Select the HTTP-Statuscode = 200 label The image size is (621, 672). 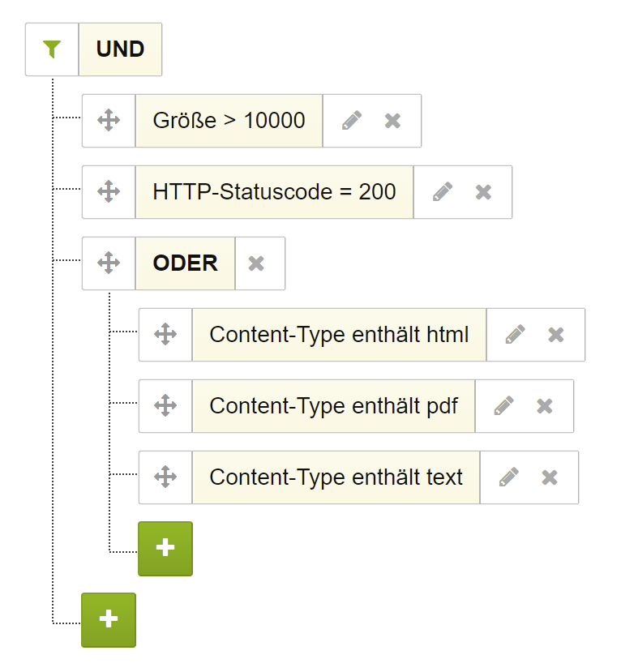point(274,192)
